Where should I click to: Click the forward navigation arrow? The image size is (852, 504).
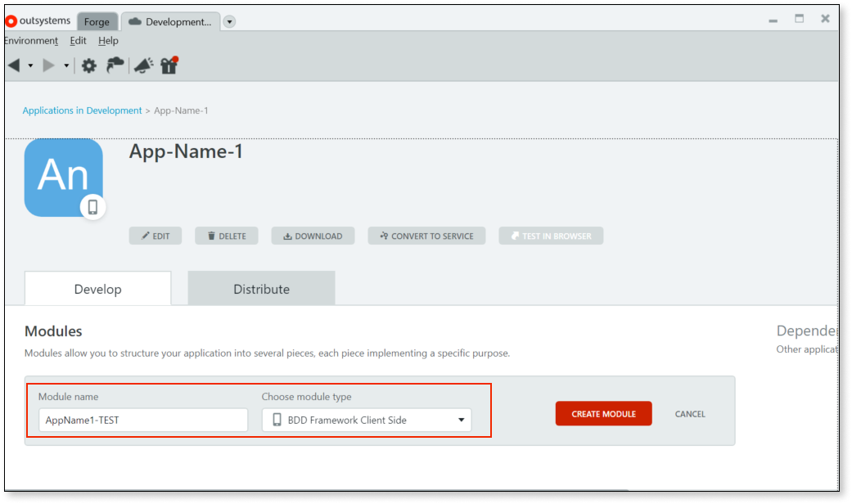[x=49, y=65]
